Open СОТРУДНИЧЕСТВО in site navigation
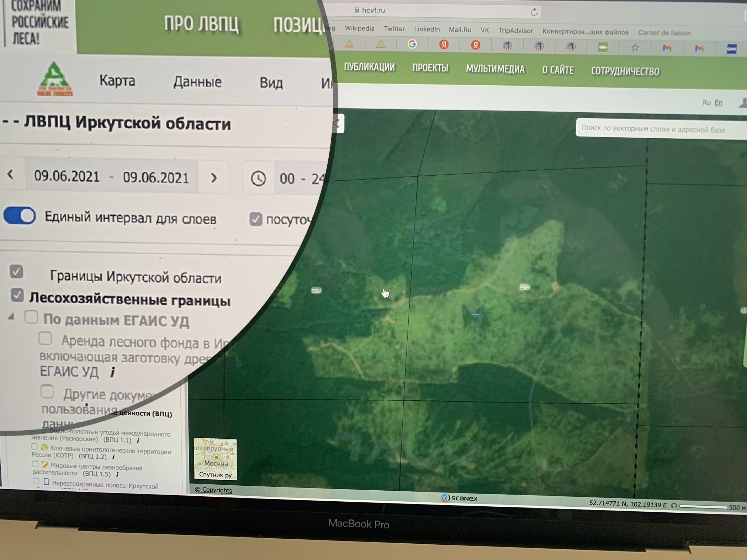The image size is (747, 560). [x=625, y=71]
